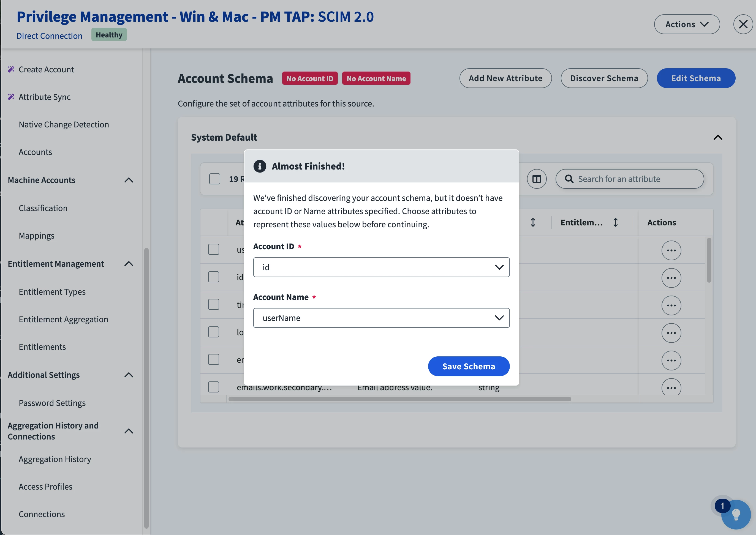Open actions menu for fifth attribute row
The height and width of the screenshot is (535, 756).
(x=671, y=361)
